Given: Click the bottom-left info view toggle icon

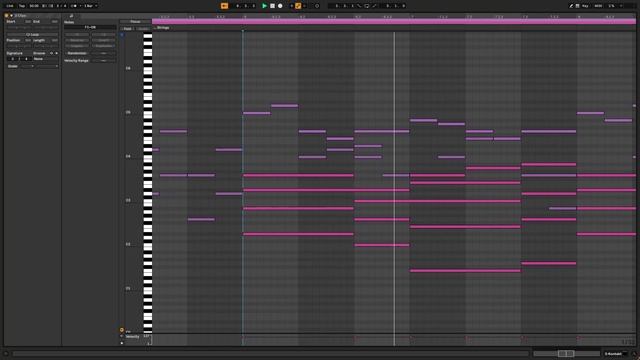Looking at the screenshot, I should point(6,354).
